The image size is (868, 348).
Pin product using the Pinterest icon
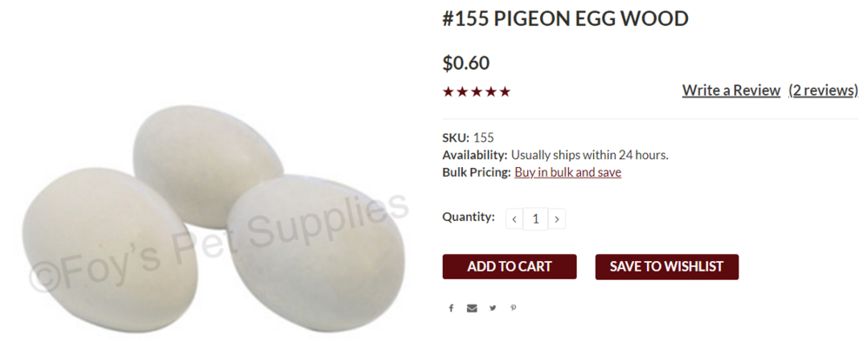pyautogui.click(x=513, y=308)
